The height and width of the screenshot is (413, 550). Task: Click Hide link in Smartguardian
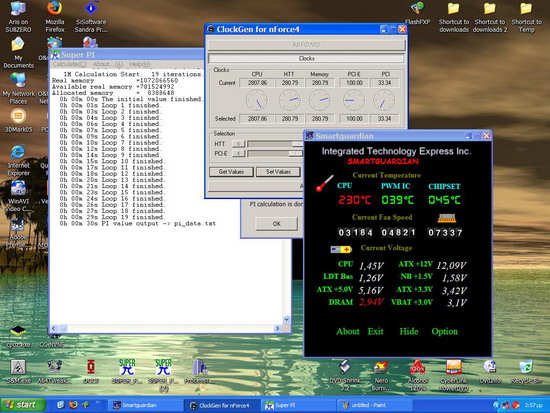point(409,331)
